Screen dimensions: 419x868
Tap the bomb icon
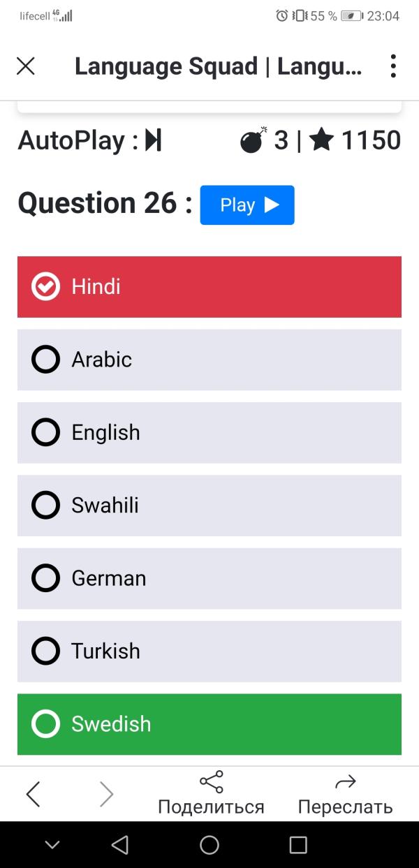coord(253,140)
